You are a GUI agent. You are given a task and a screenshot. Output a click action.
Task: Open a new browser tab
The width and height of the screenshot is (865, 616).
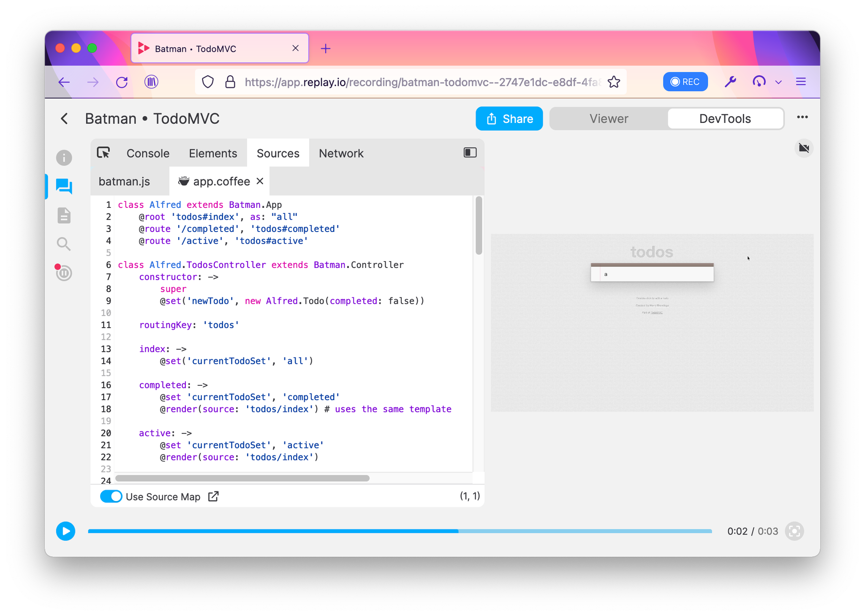(326, 49)
